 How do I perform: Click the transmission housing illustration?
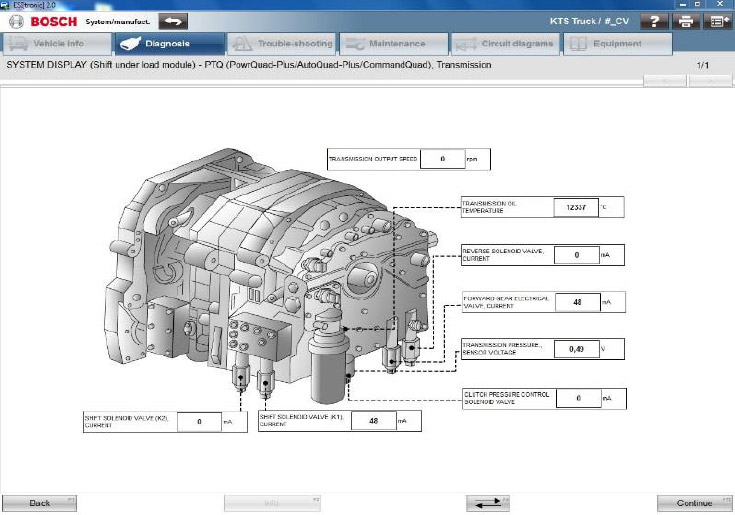point(270,276)
